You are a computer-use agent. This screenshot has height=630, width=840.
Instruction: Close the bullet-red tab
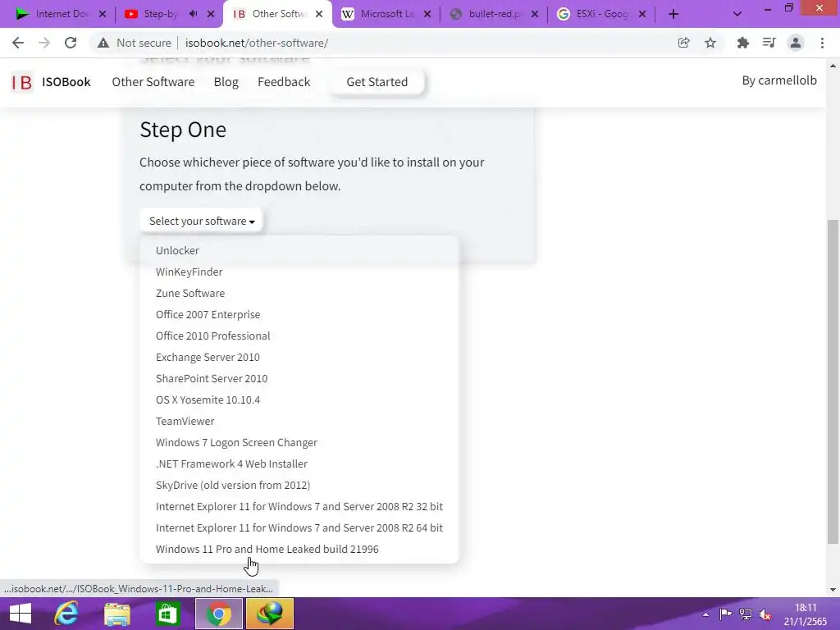tap(535, 15)
